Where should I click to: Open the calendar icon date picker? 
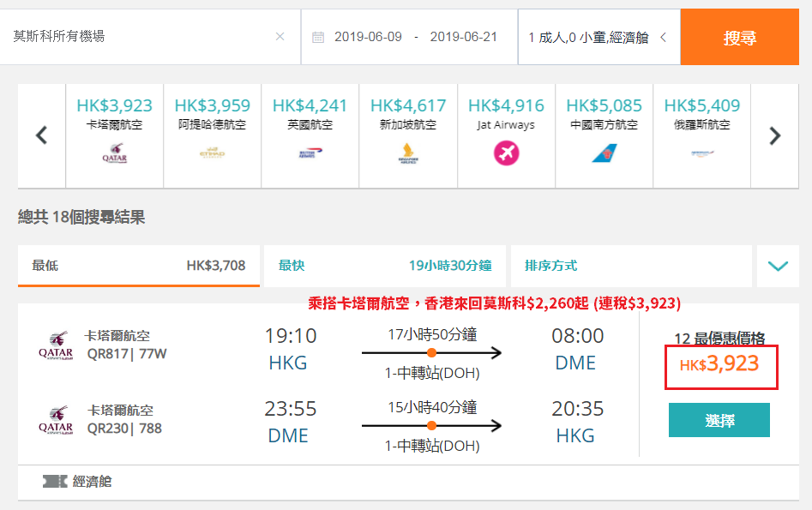pyautogui.click(x=318, y=37)
